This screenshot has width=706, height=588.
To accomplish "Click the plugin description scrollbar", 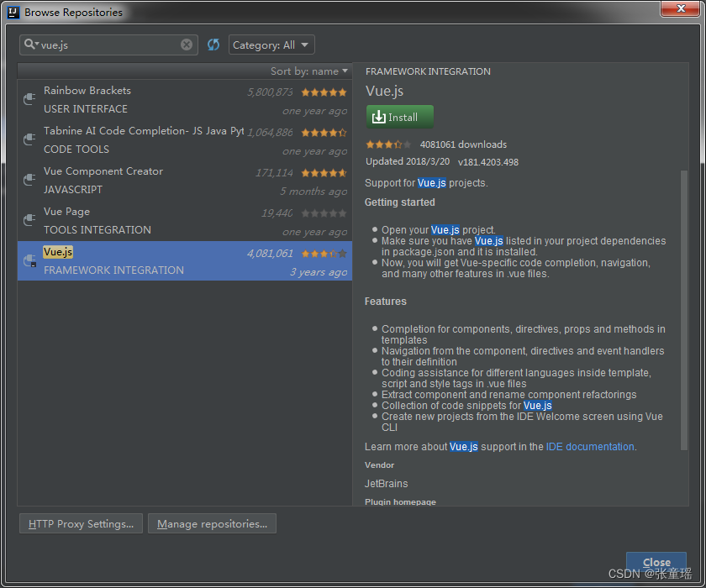I will (x=684, y=310).
